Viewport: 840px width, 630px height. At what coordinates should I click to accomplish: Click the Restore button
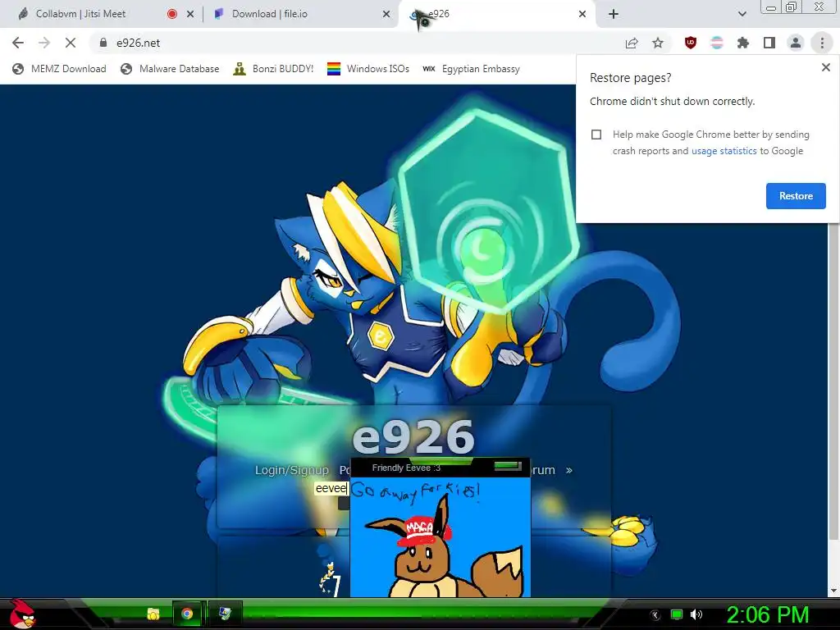(x=796, y=196)
